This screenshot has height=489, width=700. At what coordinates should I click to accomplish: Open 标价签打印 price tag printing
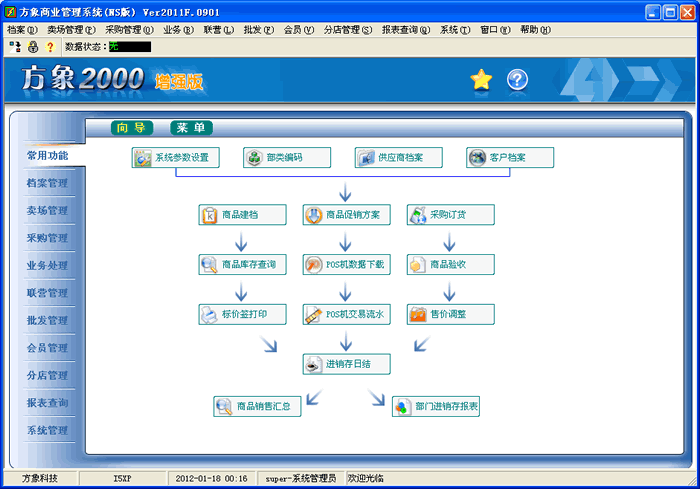242,314
